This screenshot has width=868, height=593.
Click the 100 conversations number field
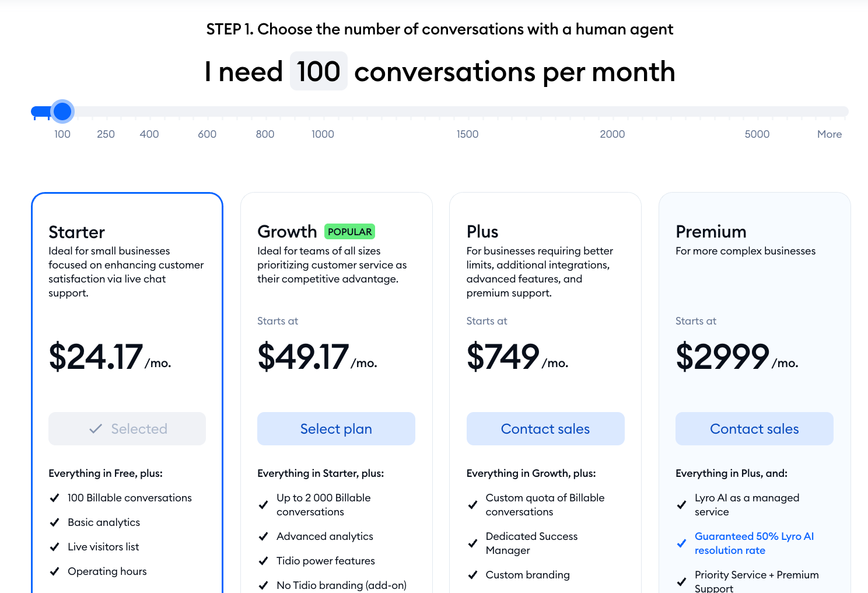(318, 71)
